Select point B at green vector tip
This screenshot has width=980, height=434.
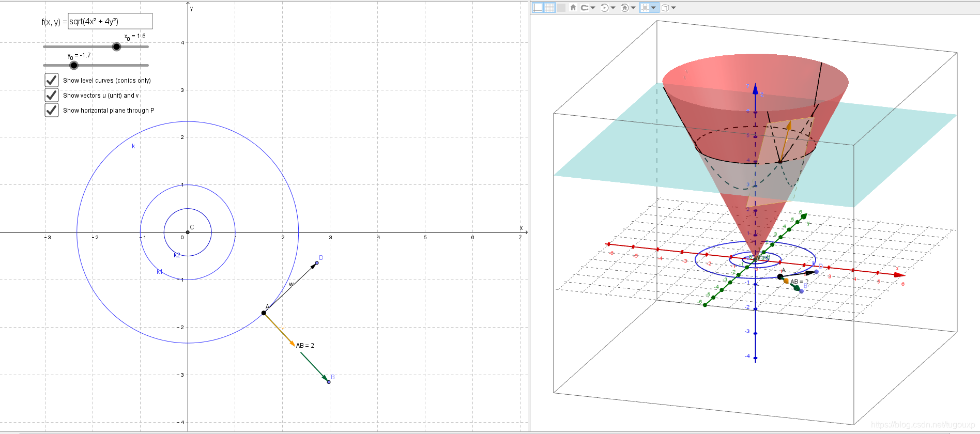[329, 382]
